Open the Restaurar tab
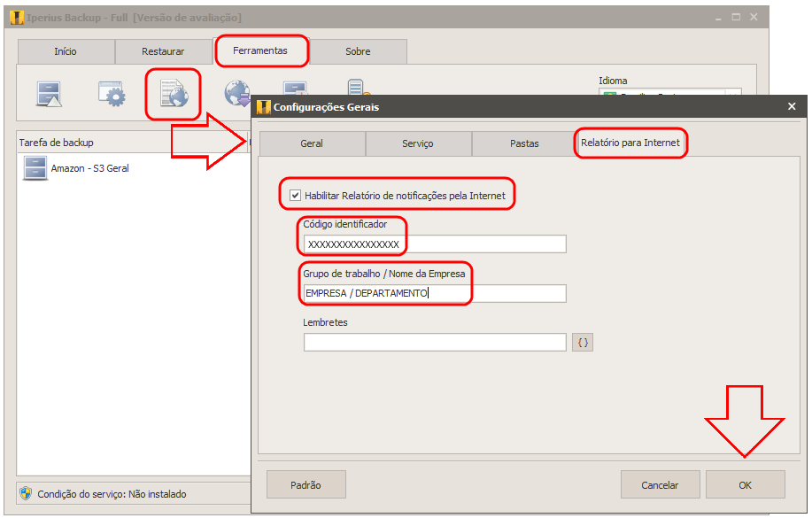The image size is (812, 518). pyautogui.click(x=163, y=51)
